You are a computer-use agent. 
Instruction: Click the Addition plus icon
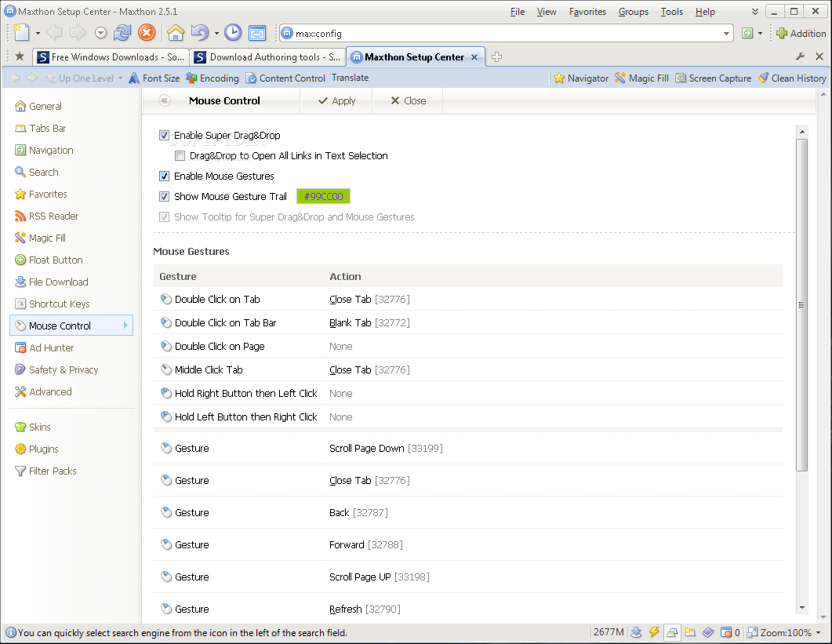point(782,33)
